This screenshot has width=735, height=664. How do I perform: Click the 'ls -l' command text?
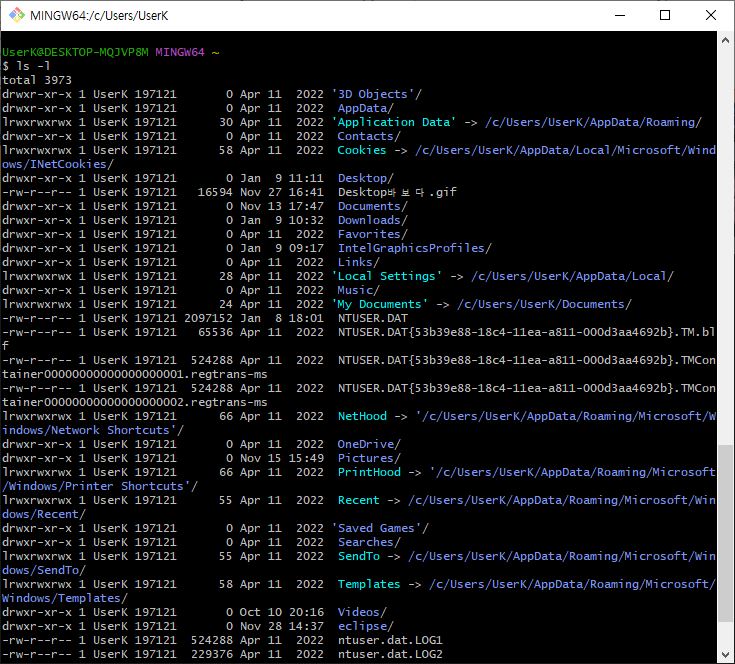point(33,66)
